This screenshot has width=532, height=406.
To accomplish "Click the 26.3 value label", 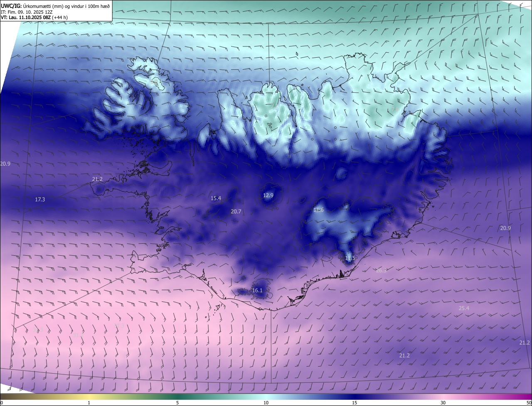I will pyautogui.click(x=381, y=270).
